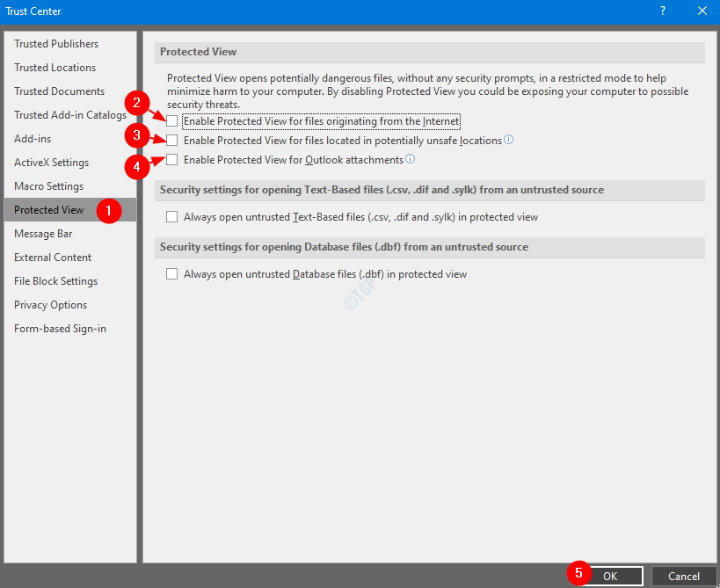The width and height of the screenshot is (720, 588).
Task: Switch to Trusted Locations category
Action: (x=55, y=68)
